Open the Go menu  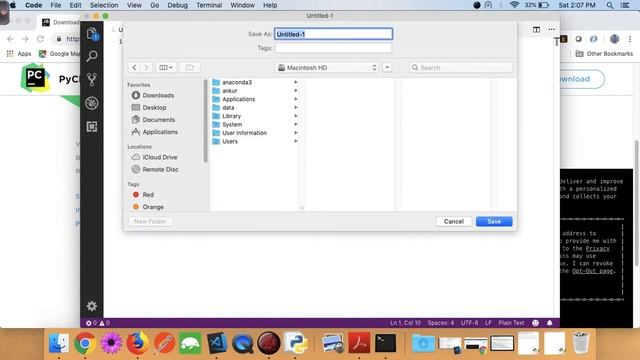[x=155, y=5]
